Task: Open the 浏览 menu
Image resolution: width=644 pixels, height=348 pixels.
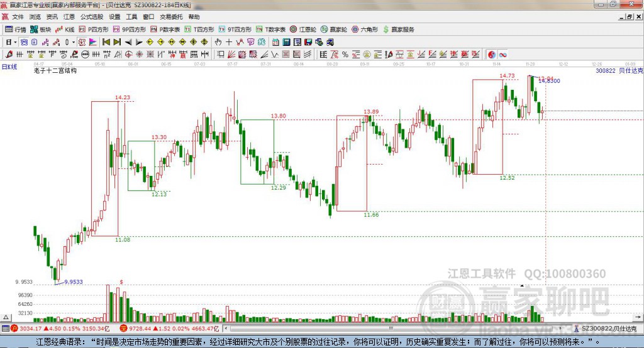Action: click(x=35, y=17)
